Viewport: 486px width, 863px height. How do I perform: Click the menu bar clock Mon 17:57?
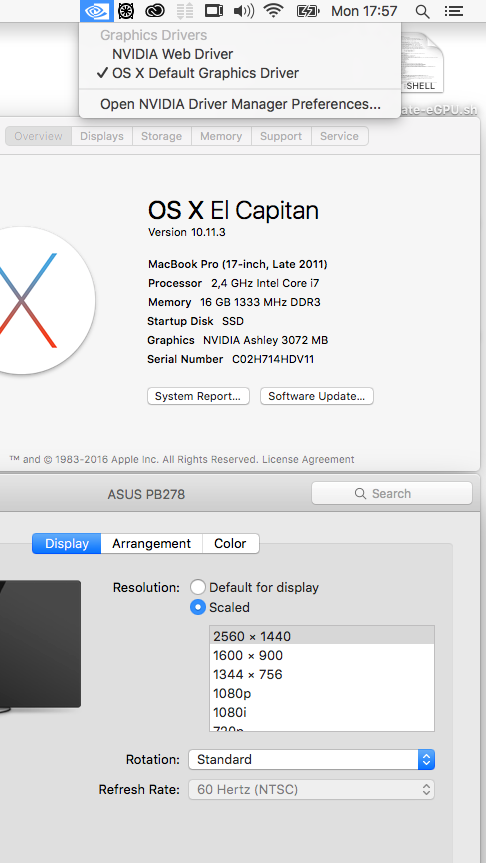click(x=364, y=11)
